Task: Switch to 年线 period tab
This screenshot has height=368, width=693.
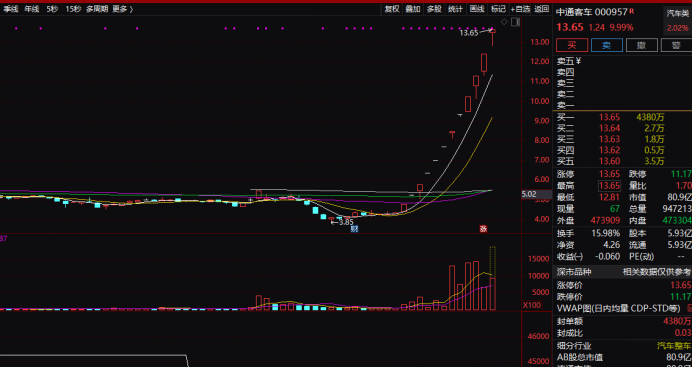Action: (32, 9)
